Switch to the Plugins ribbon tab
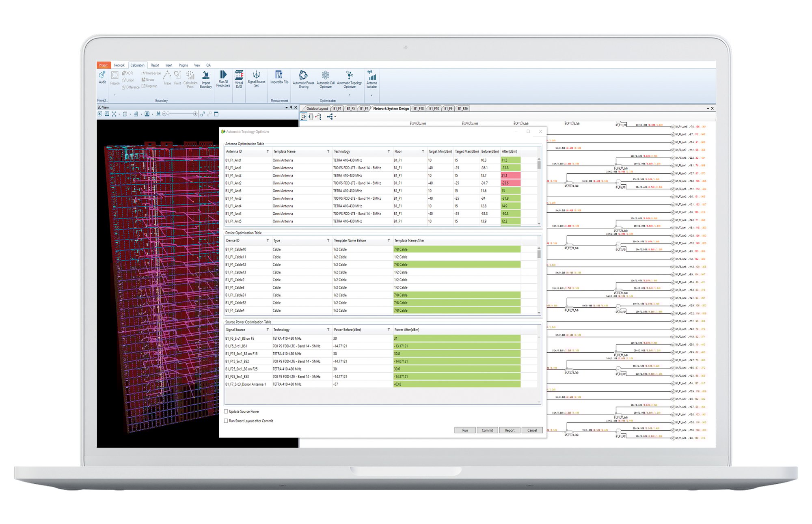 click(x=184, y=65)
